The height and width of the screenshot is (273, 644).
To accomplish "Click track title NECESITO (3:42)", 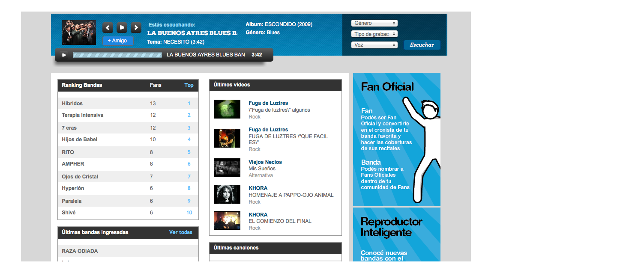I will pos(184,42).
